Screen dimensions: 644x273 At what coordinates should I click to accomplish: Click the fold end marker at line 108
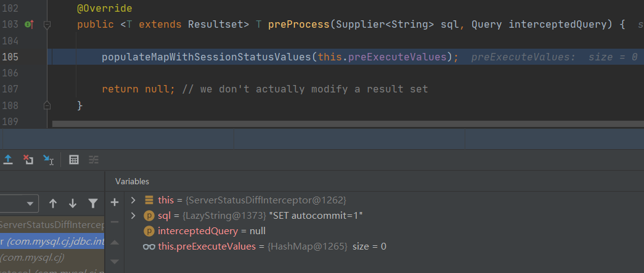click(47, 105)
